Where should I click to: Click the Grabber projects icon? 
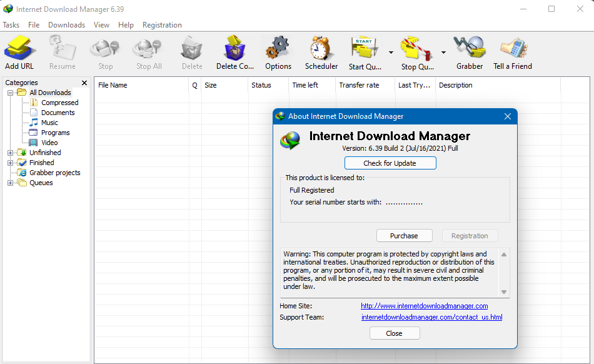click(23, 173)
